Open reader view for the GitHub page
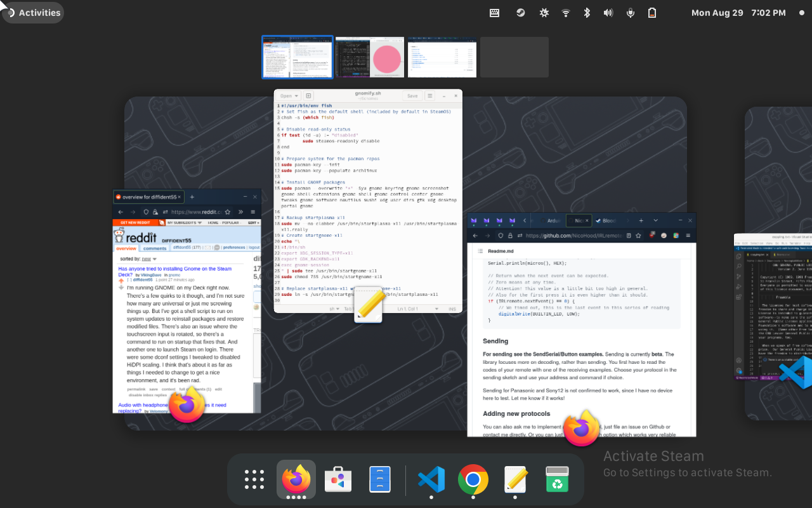Viewport: 812px width, 508px height. tap(627, 236)
